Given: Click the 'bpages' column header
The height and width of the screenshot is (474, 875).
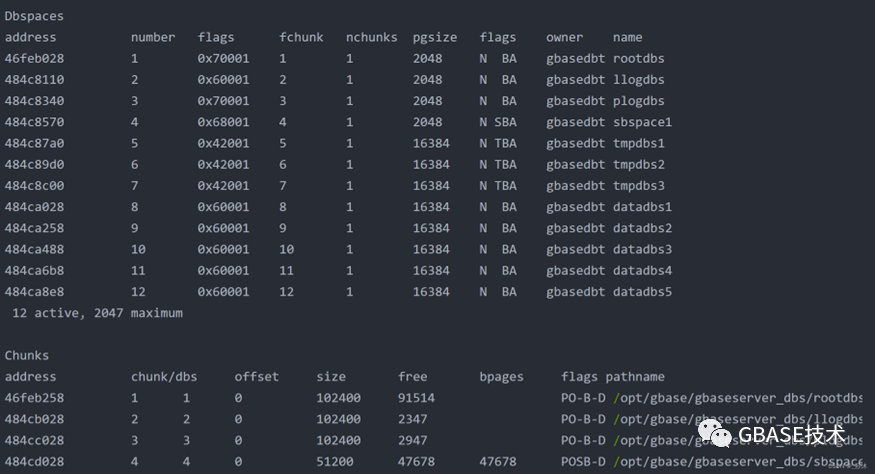Looking at the screenshot, I should pos(501,377).
